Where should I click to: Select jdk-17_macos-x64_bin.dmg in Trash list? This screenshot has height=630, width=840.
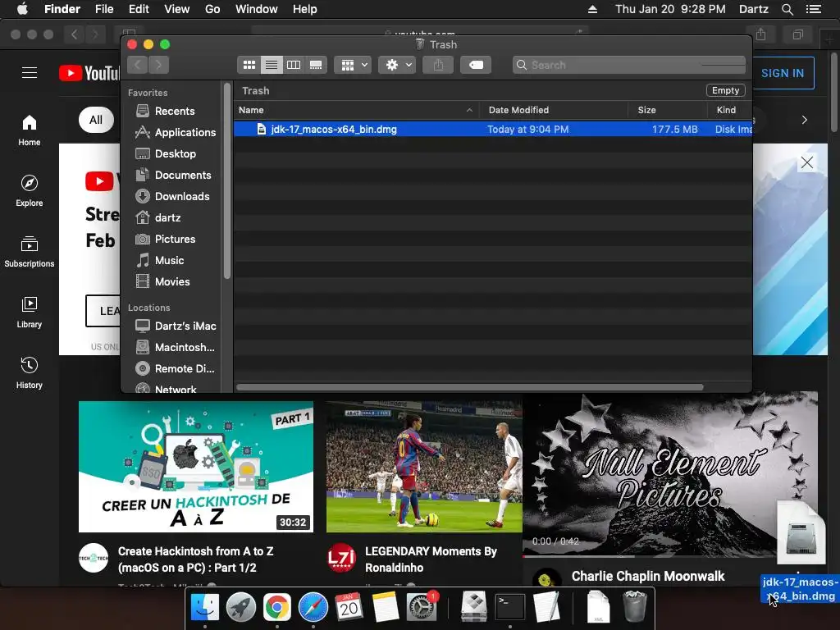coord(493,129)
